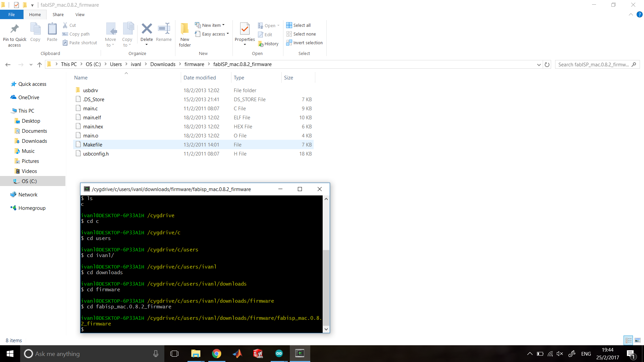Click Invert selection
644x362 pixels.
pos(305,43)
